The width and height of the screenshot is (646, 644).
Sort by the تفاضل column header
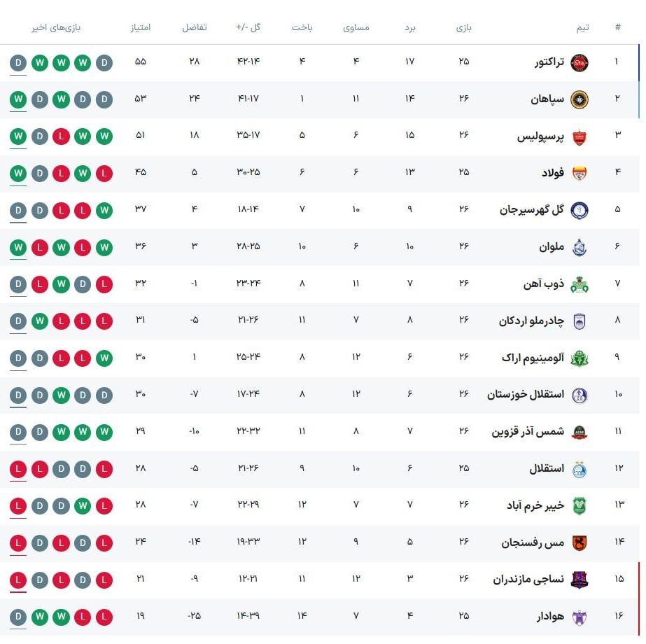194,28
